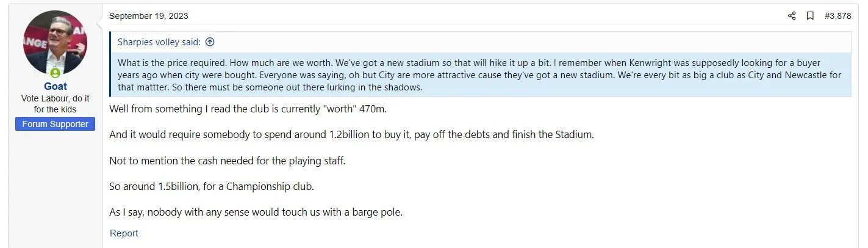Click the green online status indicator
868x248 pixels.
pyautogui.click(x=55, y=73)
